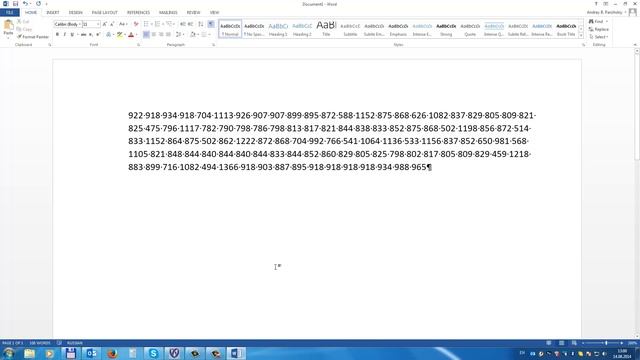640x360 pixels.
Task: Toggle strikethrough formatting
Action: pyautogui.click(x=83, y=35)
